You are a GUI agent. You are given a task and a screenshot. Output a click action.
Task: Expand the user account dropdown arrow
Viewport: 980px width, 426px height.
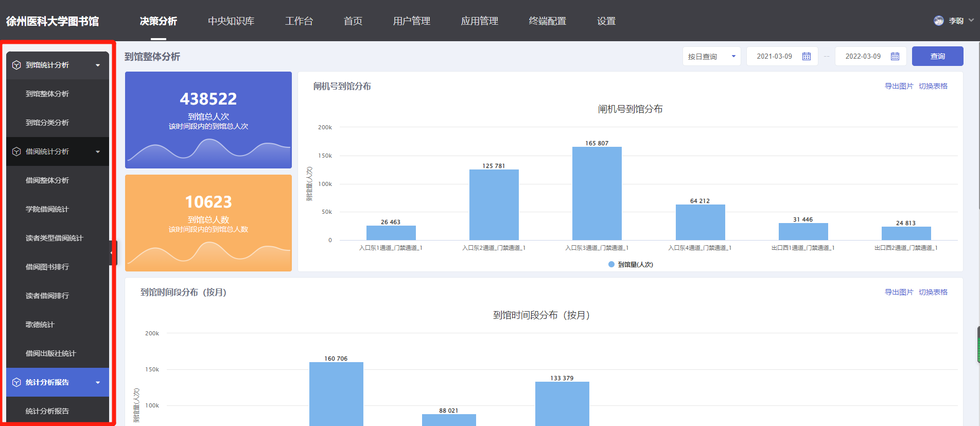point(971,21)
